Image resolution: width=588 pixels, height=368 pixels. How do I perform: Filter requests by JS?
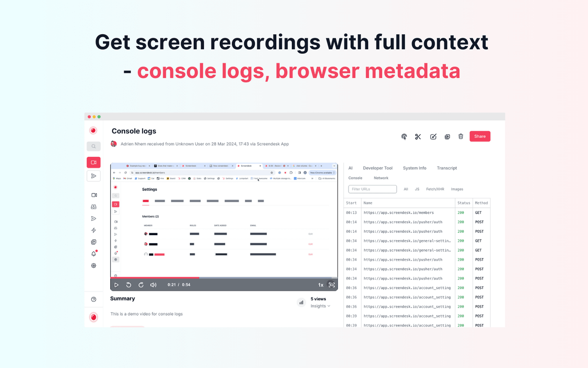pyautogui.click(x=417, y=189)
